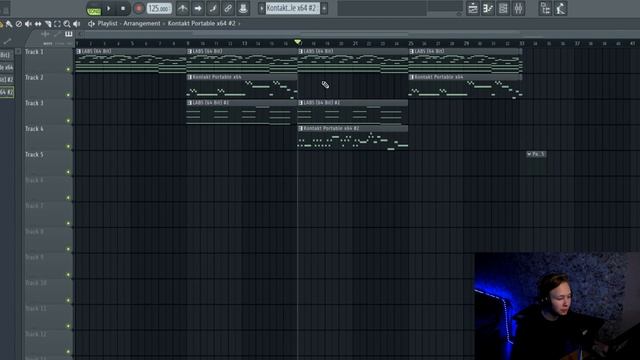The width and height of the screenshot is (640, 360).
Task: Open menu of last LABS clip at bar 25
Action: [x=411, y=51]
